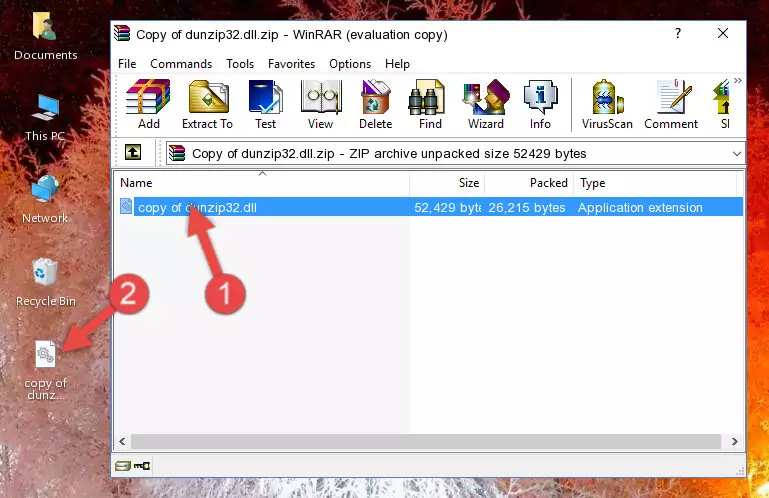Select the This PC desktop icon
This screenshot has width=769, height=498.
pos(45,118)
